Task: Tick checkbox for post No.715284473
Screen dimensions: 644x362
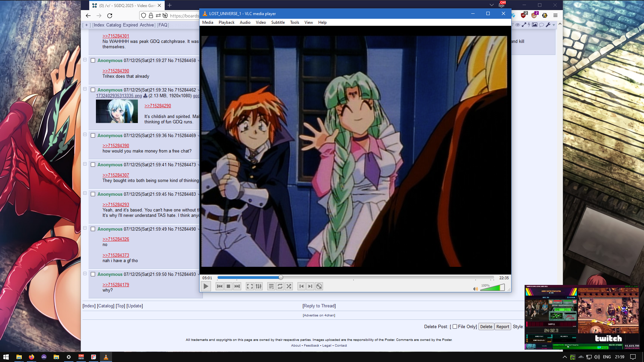Action: click(93, 165)
